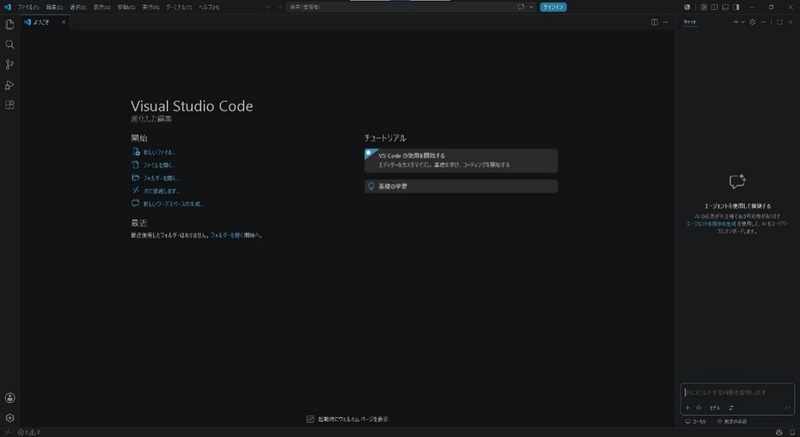
Task: Click the Copilot icon beside the search box
Action: click(x=521, y=7)
